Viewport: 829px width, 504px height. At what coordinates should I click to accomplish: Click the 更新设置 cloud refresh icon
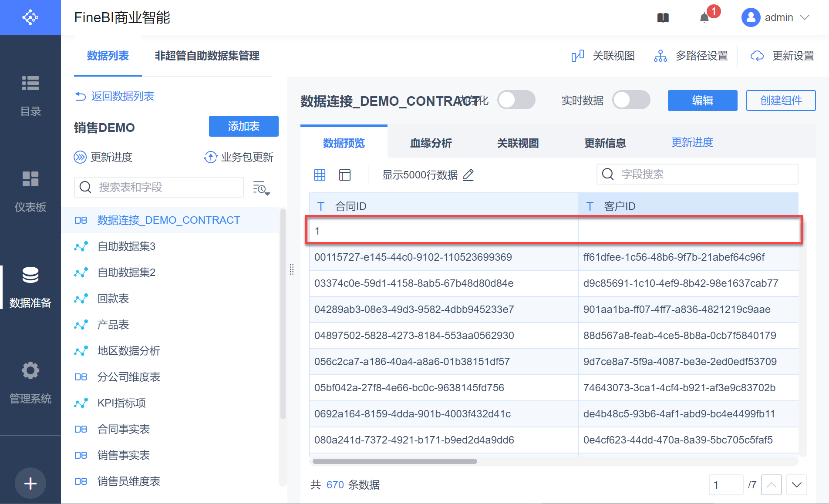coord(757,56)
